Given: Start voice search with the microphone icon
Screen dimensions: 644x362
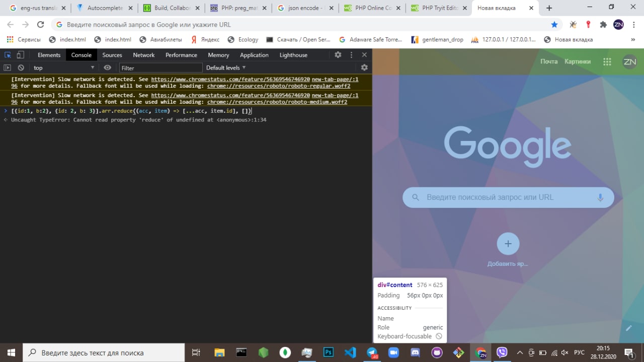Looking at the screenshot, I should pos(600,197).
